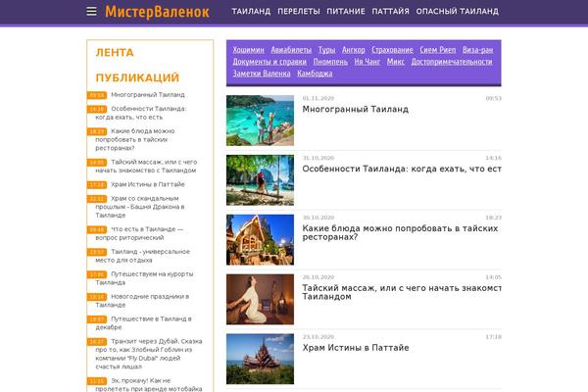588x392 pixels.
Task: Open main article title Многогранный Таиланд
Action: click(x=355, y=110)
